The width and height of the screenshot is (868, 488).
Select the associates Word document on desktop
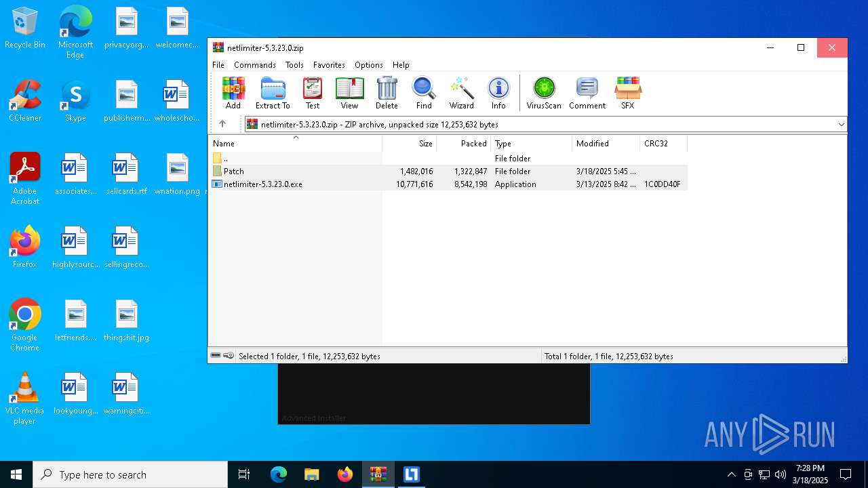(x=75, y=175)
